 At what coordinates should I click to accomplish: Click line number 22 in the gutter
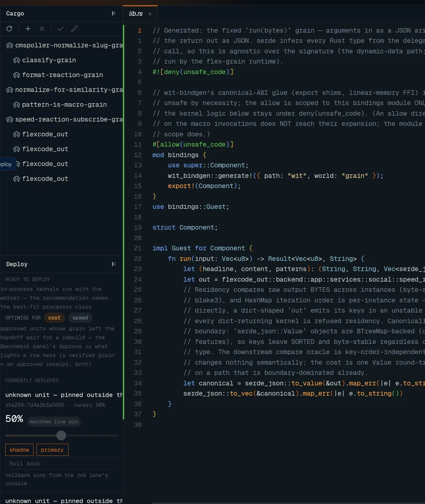click(x=138, y=259)
